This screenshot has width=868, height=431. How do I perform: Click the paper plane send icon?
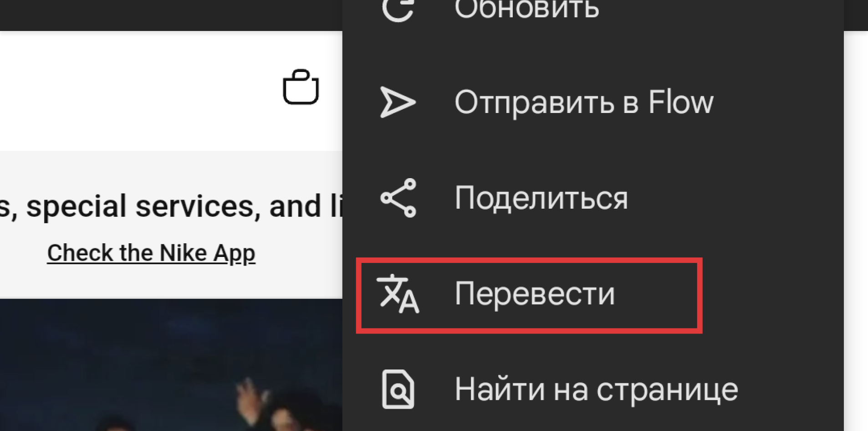click(x=398, y=102)
